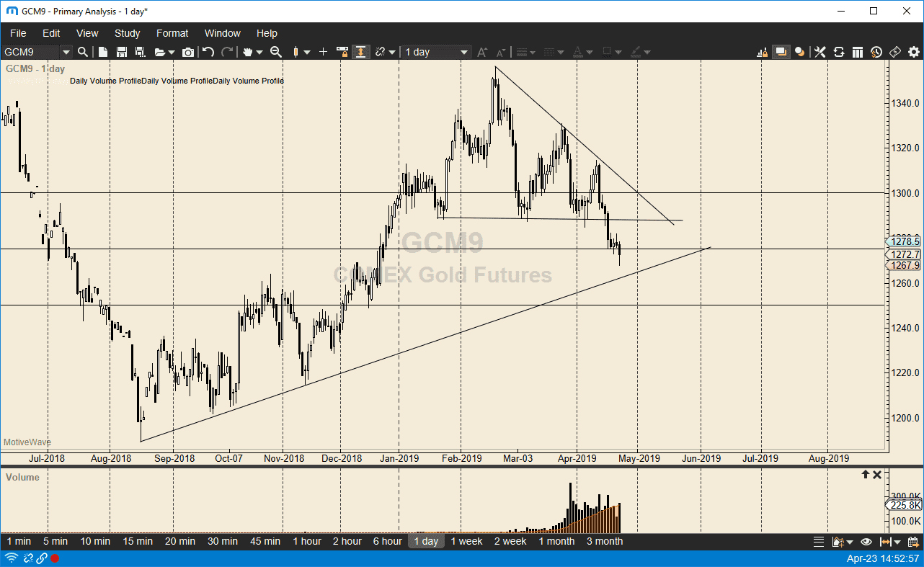924x567 pixels.
Task: Toggle the crosshair eye icon at bottom right
Action: pyautogui.click(x=866, y=542)
